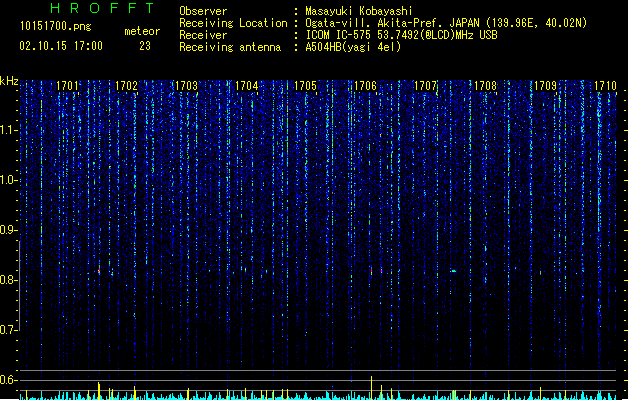Click the 1702 time marker
The image size is (629, 400).
click(126, 86)
